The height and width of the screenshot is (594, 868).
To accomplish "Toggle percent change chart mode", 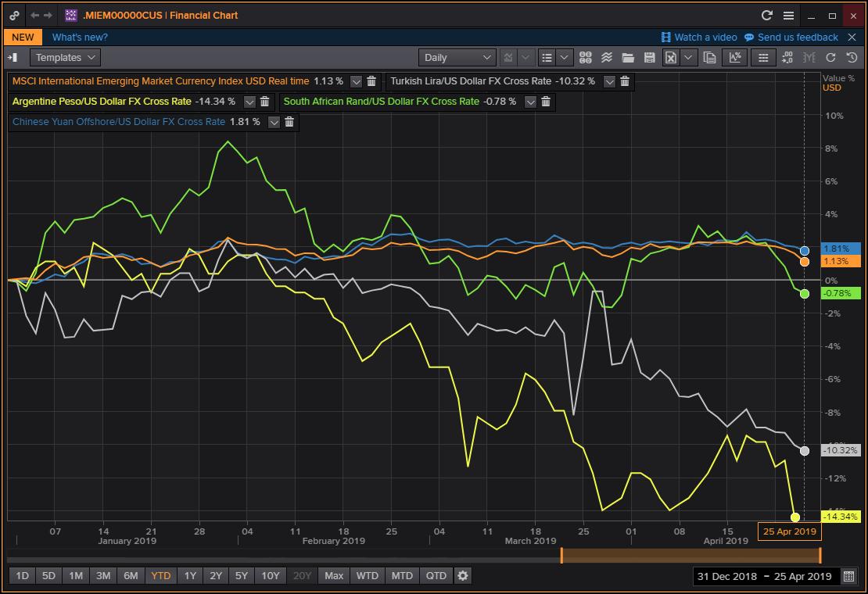I will pos(735,57).
